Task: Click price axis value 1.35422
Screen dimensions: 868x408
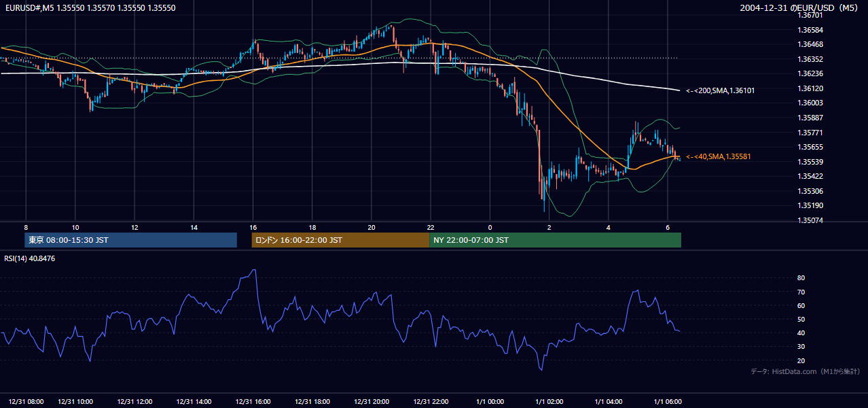Action: (810, 176)
